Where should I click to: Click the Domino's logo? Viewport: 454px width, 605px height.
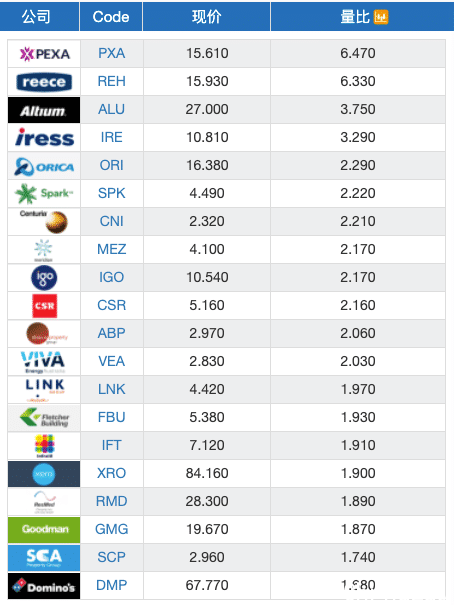coord(44,586)
